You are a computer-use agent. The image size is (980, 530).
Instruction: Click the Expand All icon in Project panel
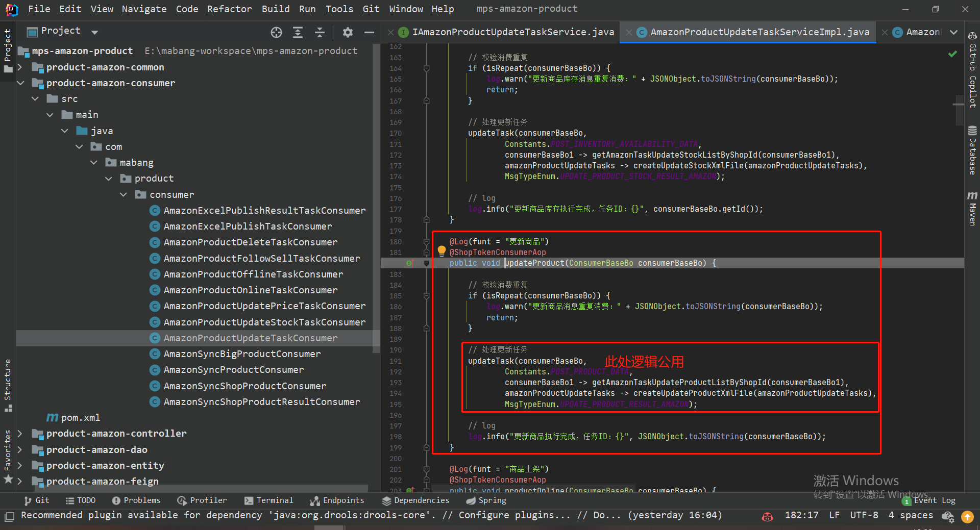298,33
